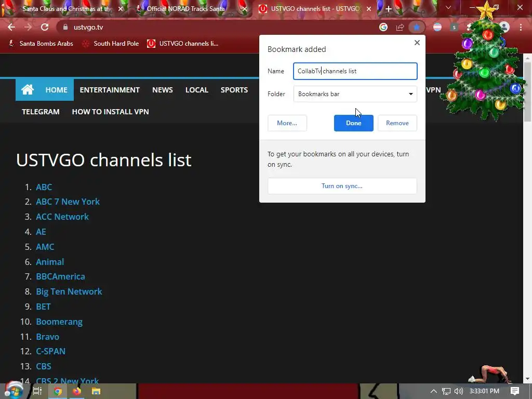Open the Animal channel link
This screenshot has width=532, height=399.
pos(50,262)
